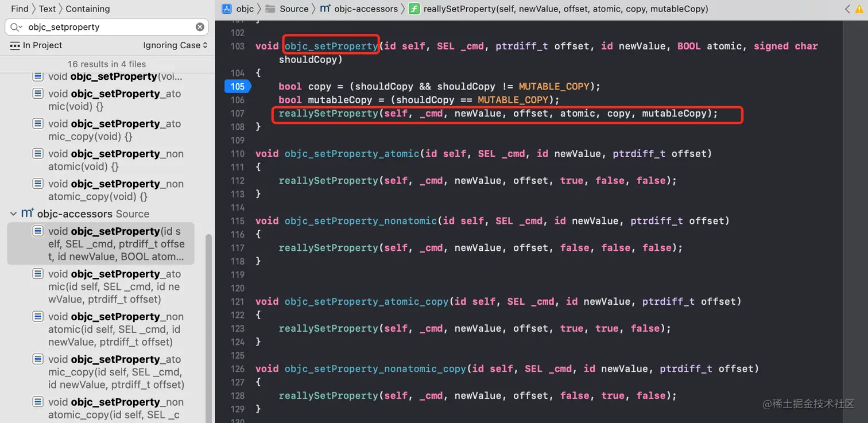Click the Source folder icon in the jump bar
Screen dimensions: 868x423
[269, 9]
